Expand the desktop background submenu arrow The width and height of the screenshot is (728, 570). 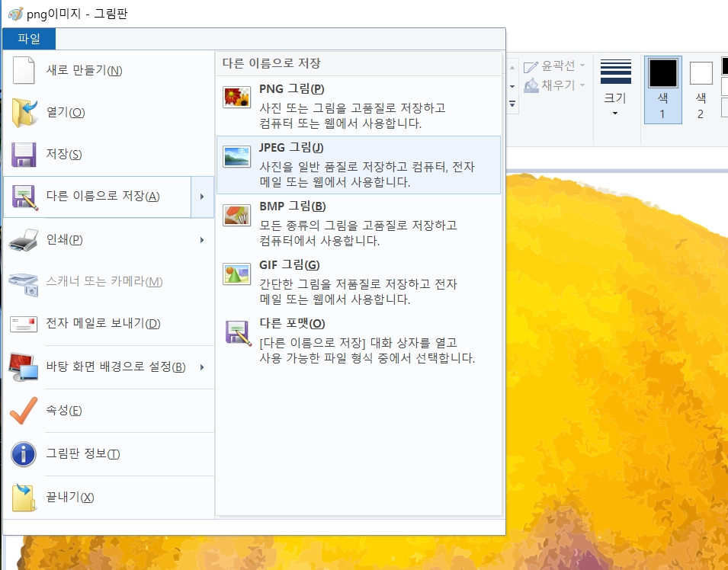coord(202,367)
